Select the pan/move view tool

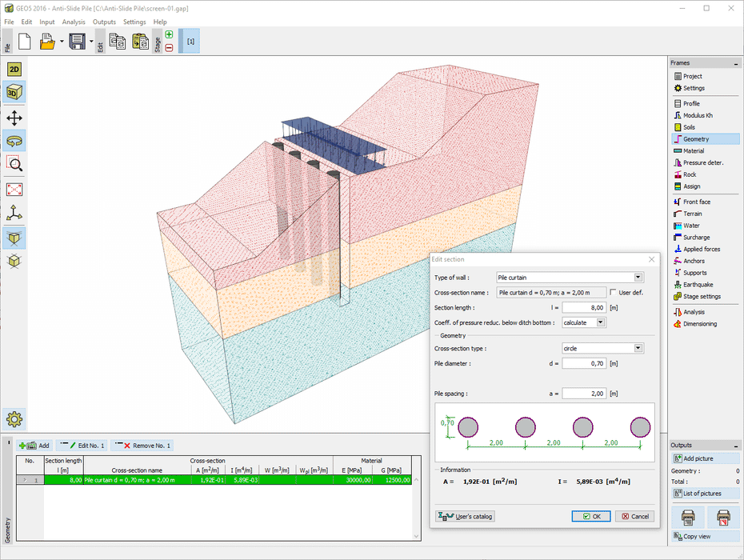(x=14, y=118)
